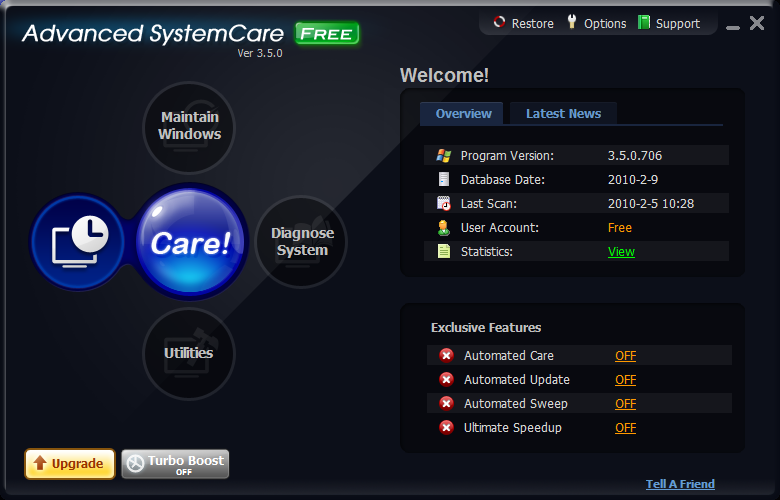Open the Options menu
Image resolution: width=780 pixels, height=500 pixels.
pyautogui.click(x=596, y=23)
